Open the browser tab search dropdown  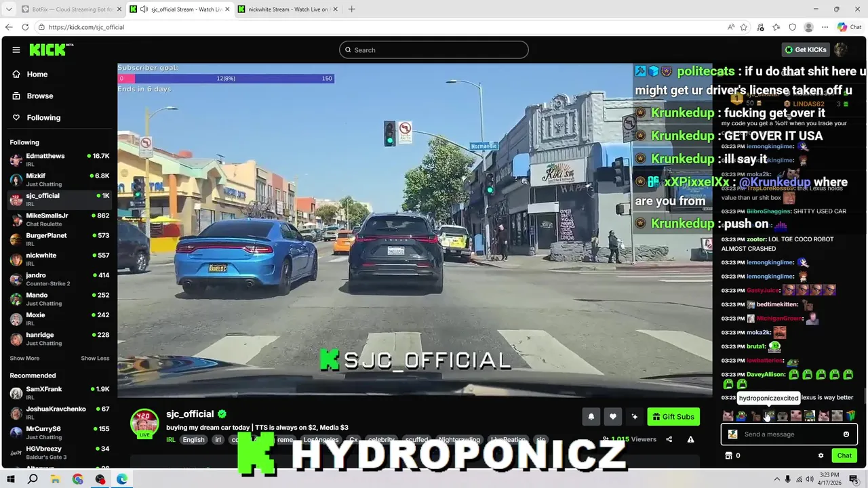(9, 9)
